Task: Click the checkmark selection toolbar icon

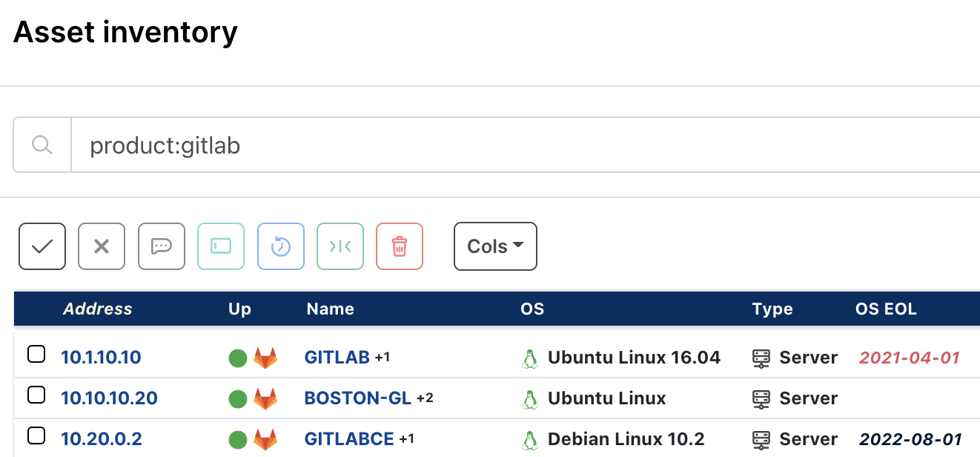Action: click(42, 246)
